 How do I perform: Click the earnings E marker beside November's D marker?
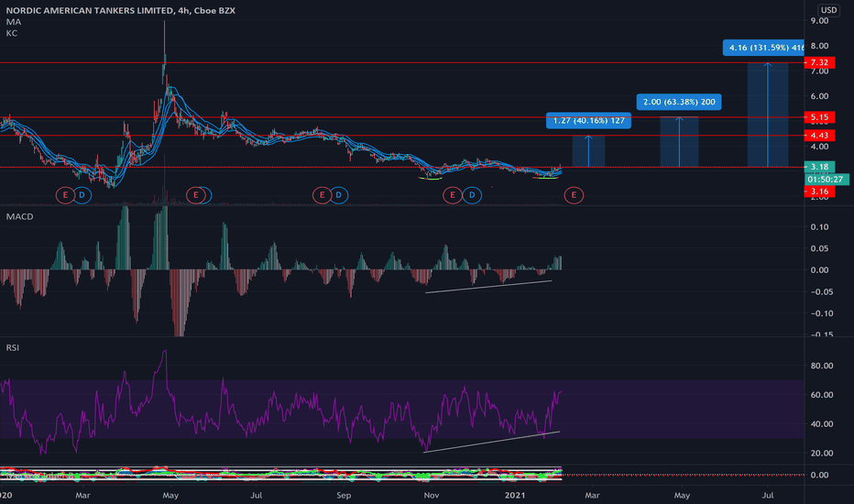(452, 195)
